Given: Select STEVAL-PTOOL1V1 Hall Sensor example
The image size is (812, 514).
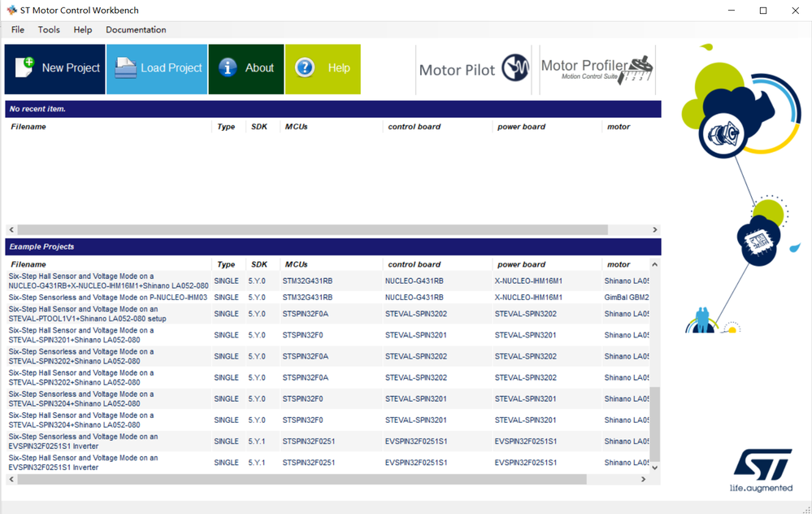Looking at the screenshot, I should tap(328, 313).
